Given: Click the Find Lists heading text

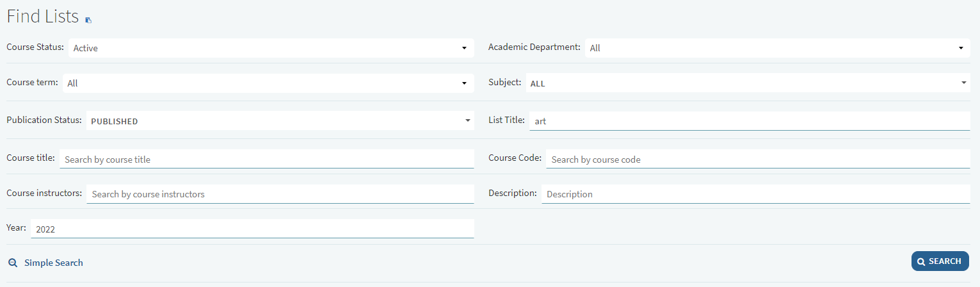Looking at the screenshot, I should (43, 17).
